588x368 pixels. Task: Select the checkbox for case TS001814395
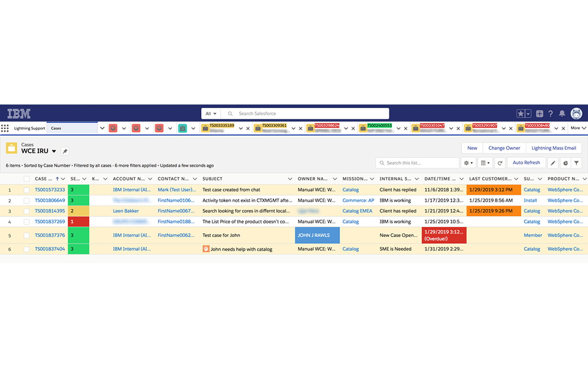click(x=27, y=211)
